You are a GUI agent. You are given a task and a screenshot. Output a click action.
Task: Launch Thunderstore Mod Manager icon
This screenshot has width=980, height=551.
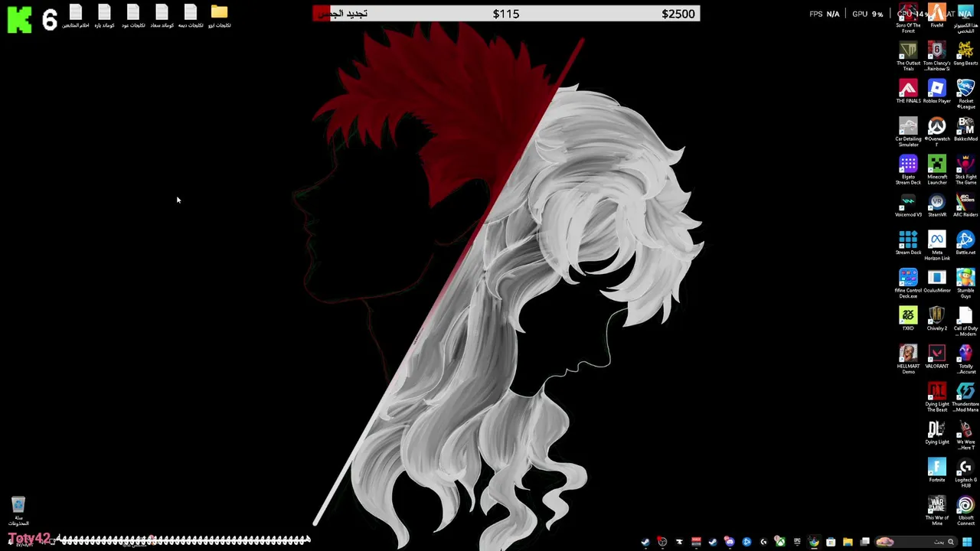tap(965, 397)
